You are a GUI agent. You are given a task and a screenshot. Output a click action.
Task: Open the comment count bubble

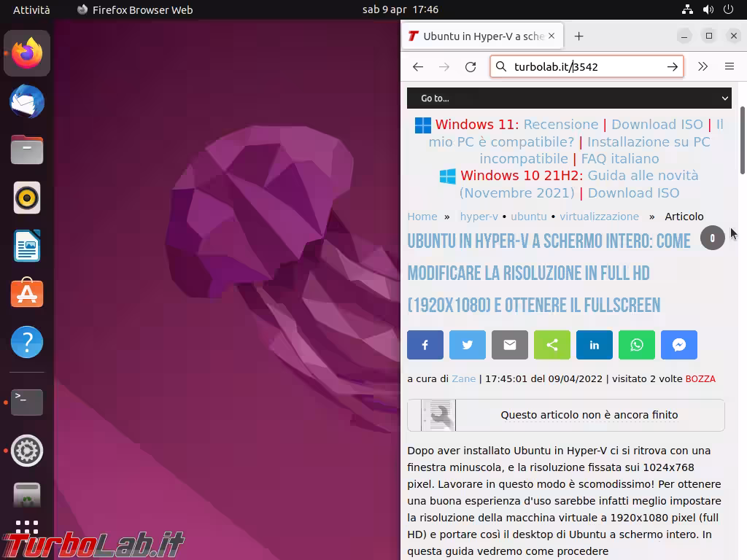point(712,238)
